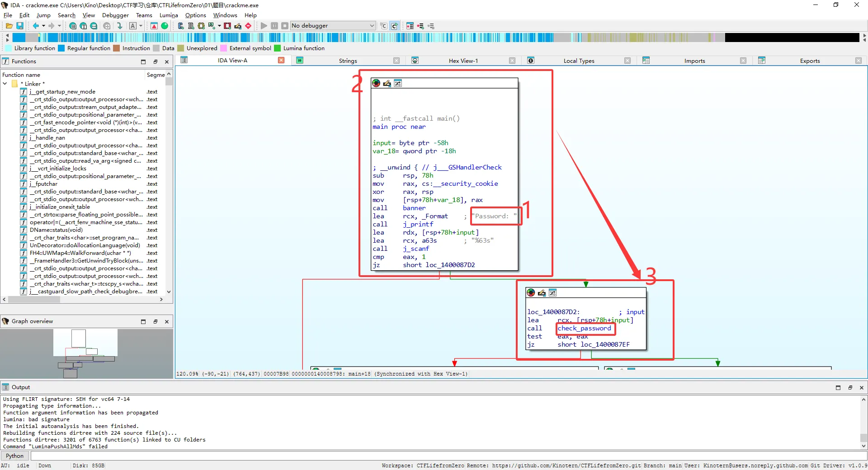Click the red stop-sign icon in toolbar
This screenshot has width=868, height=470.
(248, 26)
